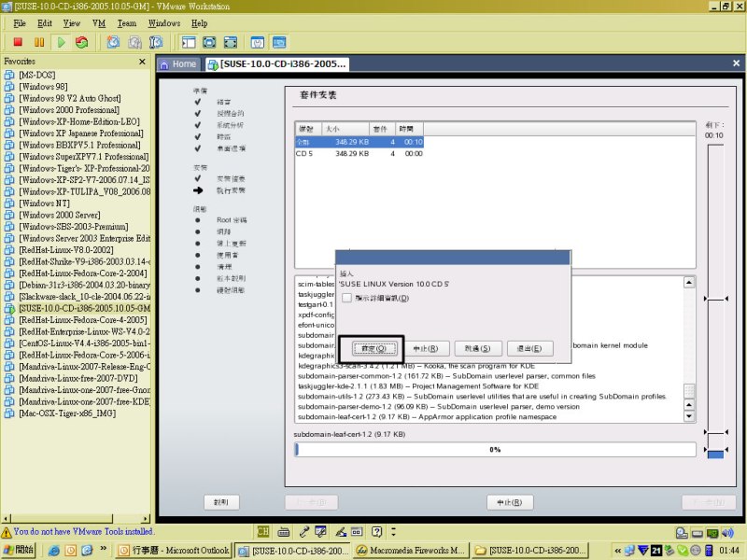Click the bottom 中止(R) abort installation button

tap(510, 502)
